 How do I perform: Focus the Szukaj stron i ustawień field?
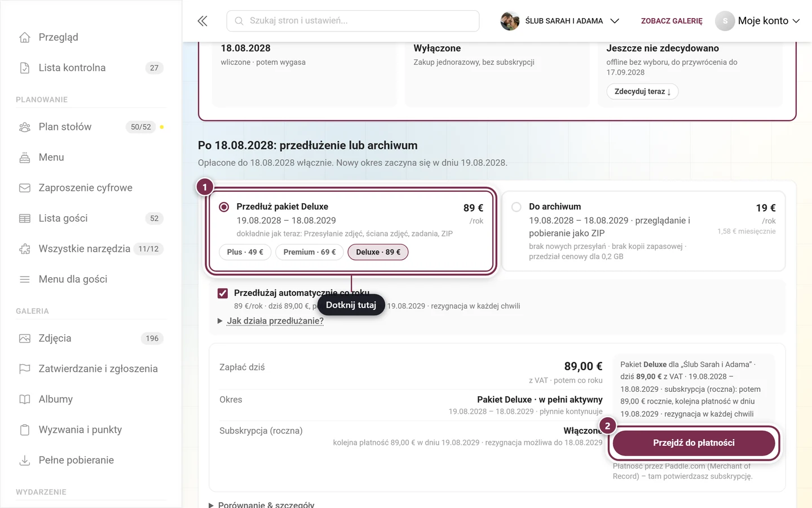click(x=353, y=21)
